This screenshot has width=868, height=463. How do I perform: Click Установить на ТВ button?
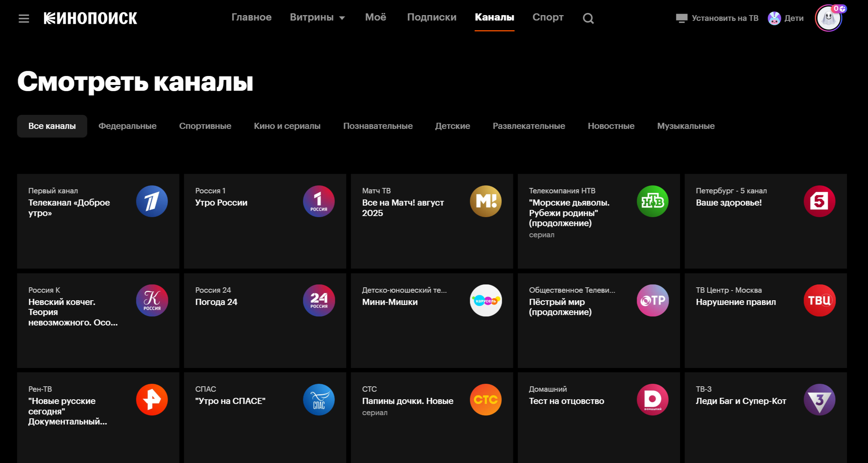click(717, 18)
